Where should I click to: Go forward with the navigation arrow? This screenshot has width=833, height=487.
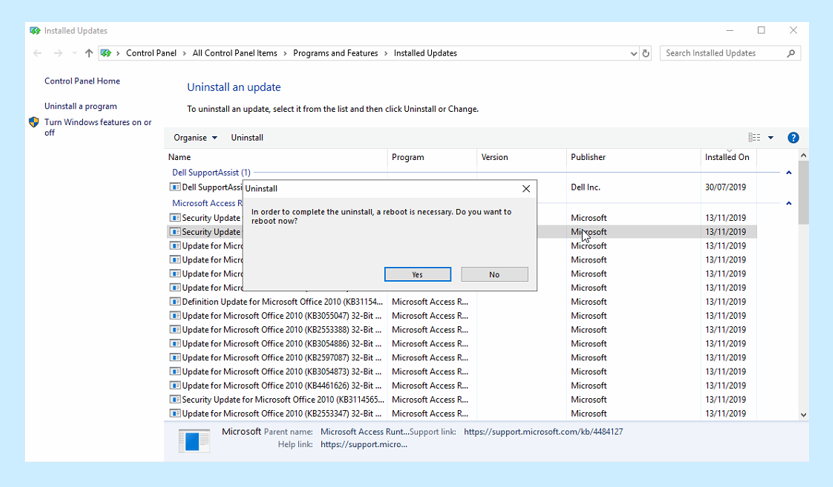[x=58, y=53]
